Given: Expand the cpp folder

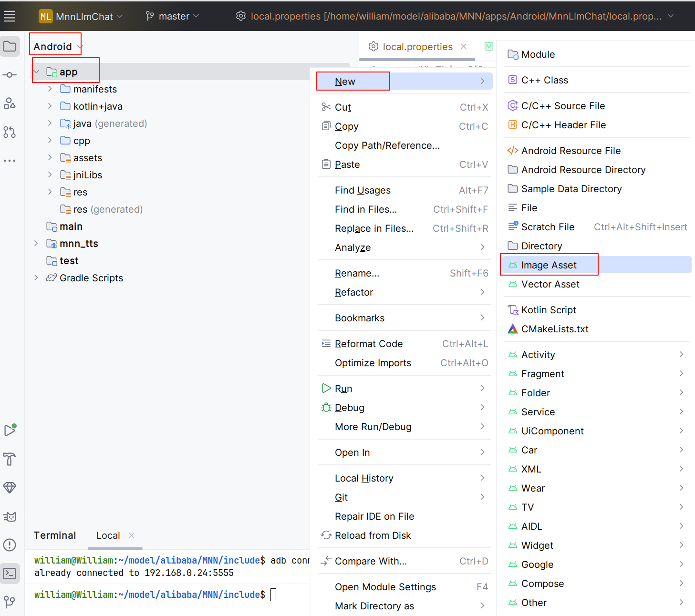Looking at the screenshot, I should pos(50,140).
